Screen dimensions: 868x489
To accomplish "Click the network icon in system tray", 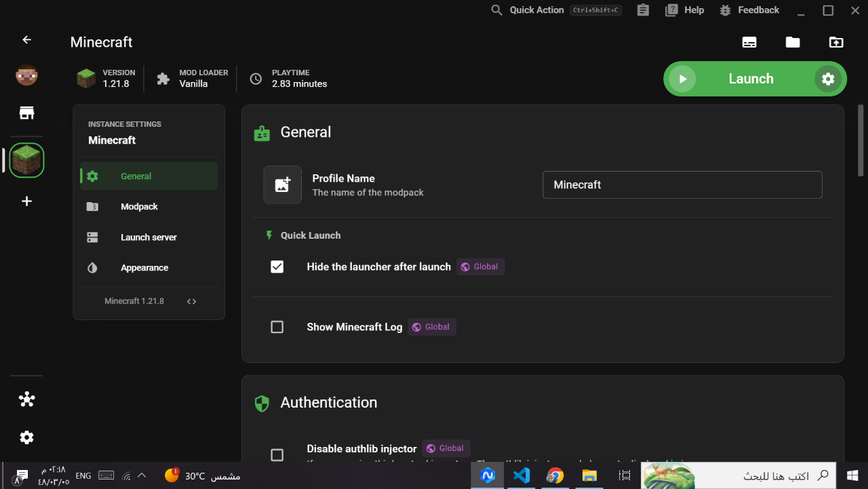I will point(125,475).
